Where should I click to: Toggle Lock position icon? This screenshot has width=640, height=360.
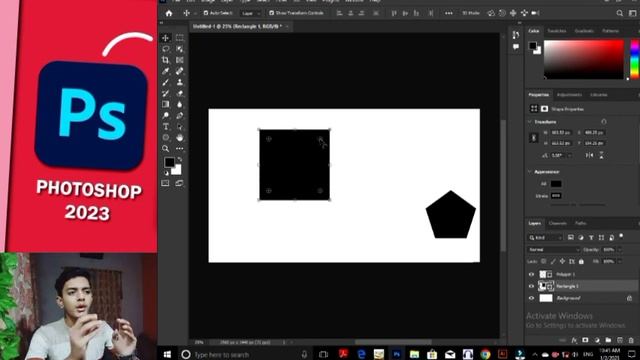[562, 261]
